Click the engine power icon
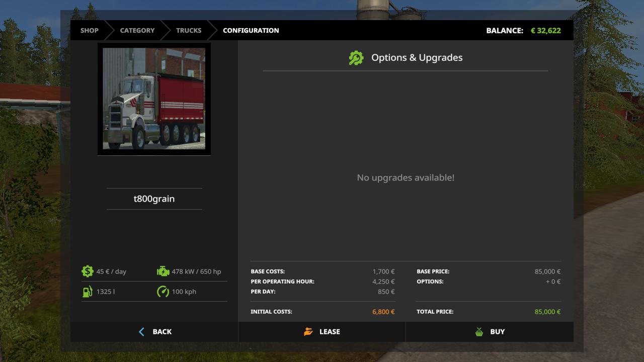 [x=163, y=271]
